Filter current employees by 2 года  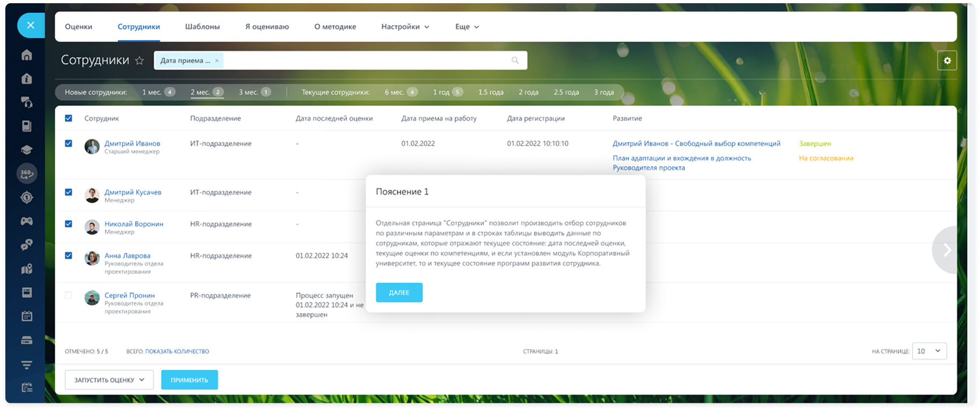pyautogui.click(x=529, y=92)
